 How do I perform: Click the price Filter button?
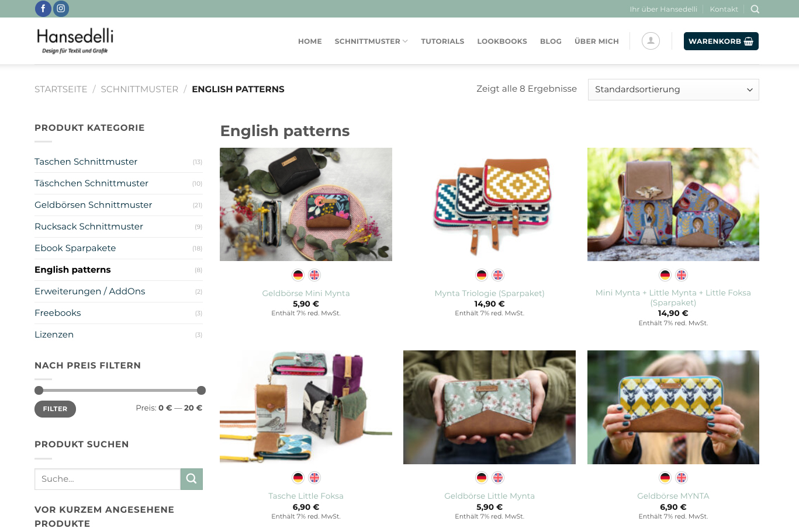(x=55, y=409)
